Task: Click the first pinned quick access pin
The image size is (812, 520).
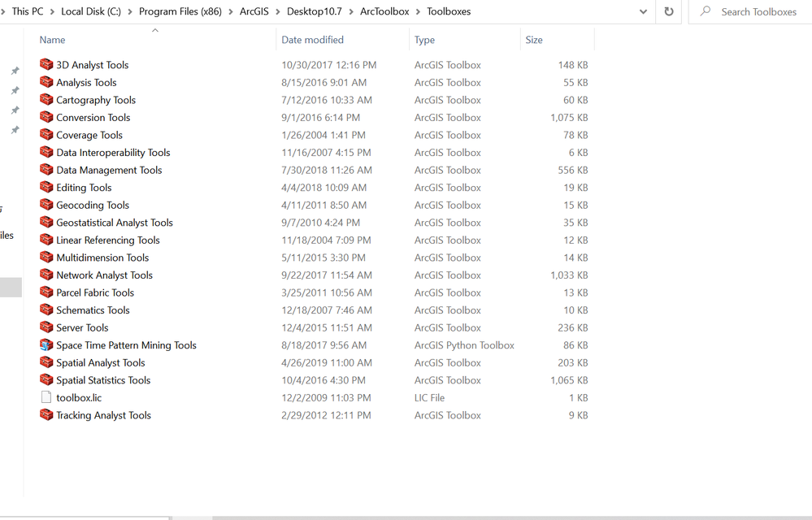Action: tap(15, 71)
